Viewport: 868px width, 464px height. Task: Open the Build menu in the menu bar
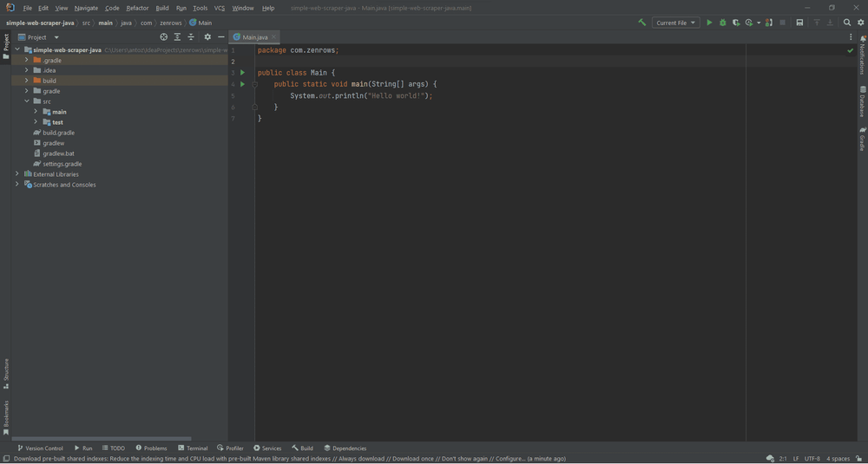pyautogui.click(x=162, y=9)
